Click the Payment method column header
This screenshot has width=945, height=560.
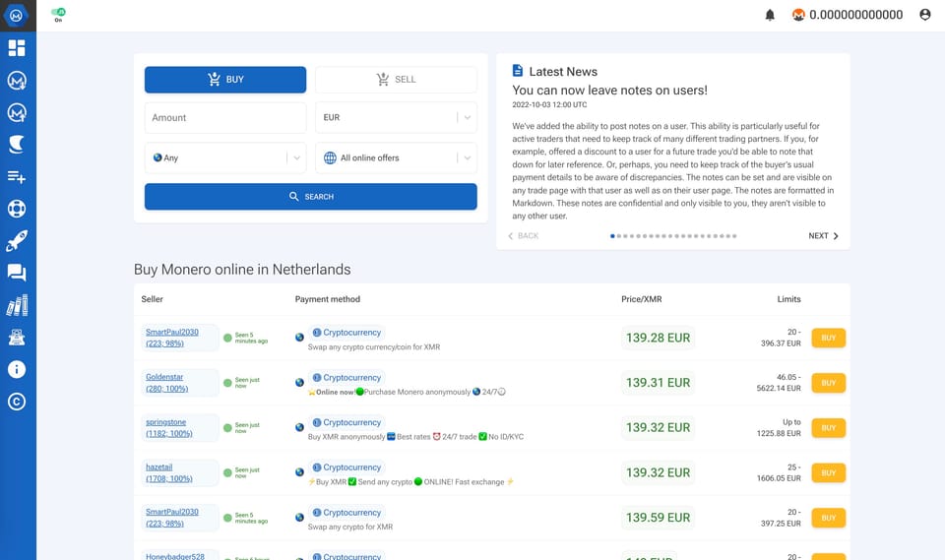327,299
